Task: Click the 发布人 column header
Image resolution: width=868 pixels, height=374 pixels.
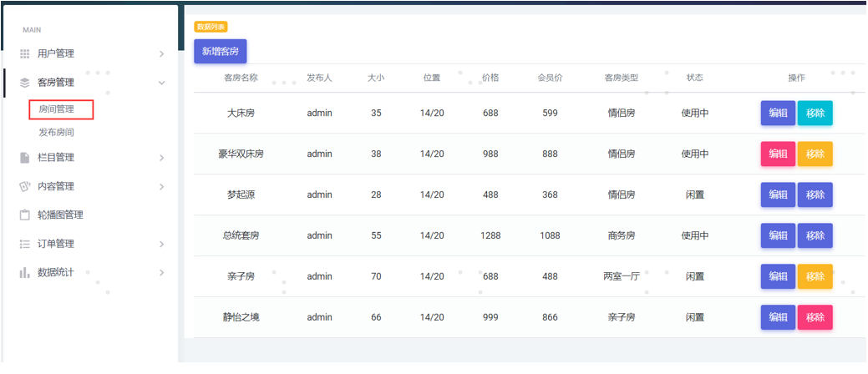Action: [x=319, y=78]
